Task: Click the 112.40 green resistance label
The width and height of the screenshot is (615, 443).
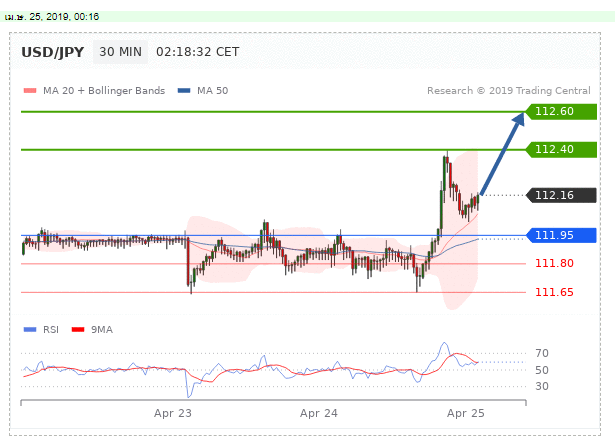Action: coord(561,149)
